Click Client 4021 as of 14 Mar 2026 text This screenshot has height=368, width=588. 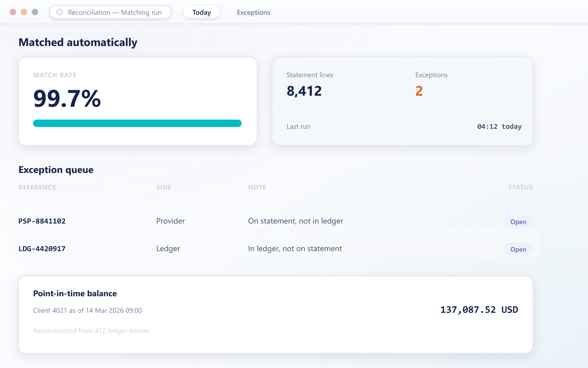point(88,310)
